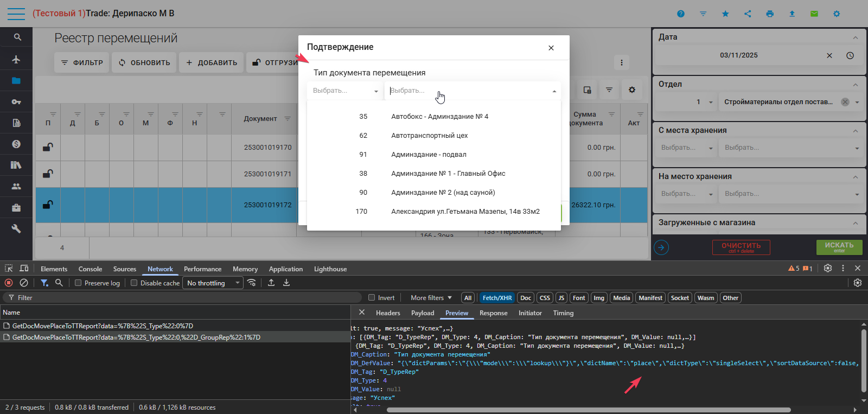Open the Headers tab of request

click(388, 313)
